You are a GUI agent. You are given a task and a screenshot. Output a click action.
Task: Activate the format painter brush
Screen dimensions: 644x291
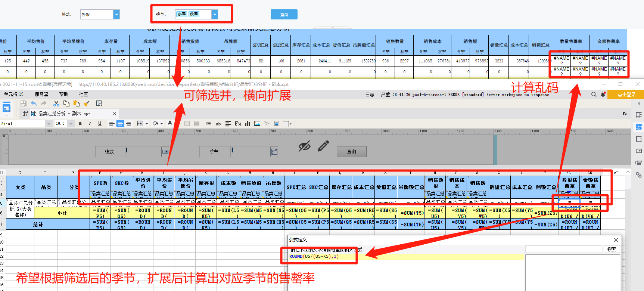pyautogui.click(x=87, y=103)
